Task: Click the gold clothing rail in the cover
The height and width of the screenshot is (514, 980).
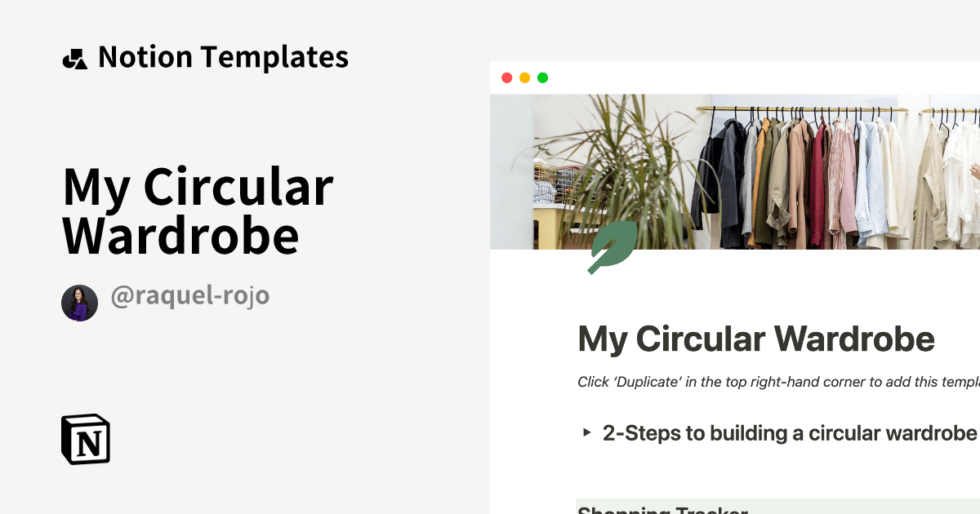Action: (808, 110)
